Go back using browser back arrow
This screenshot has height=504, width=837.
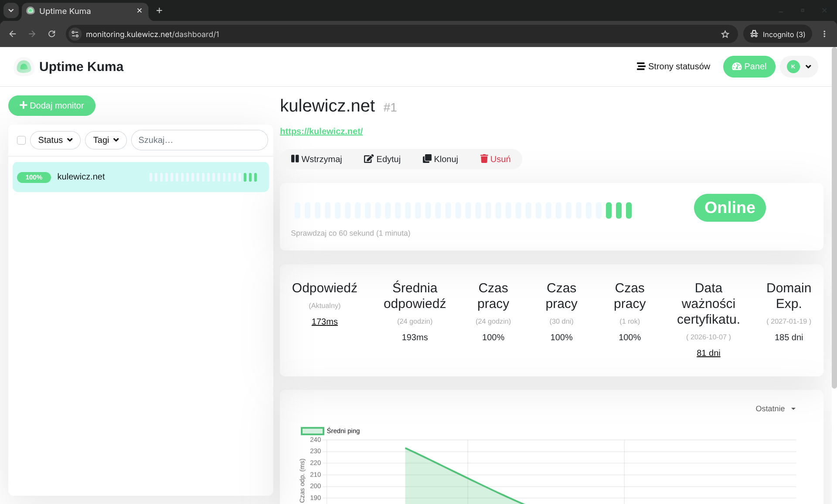coord(13,34)
